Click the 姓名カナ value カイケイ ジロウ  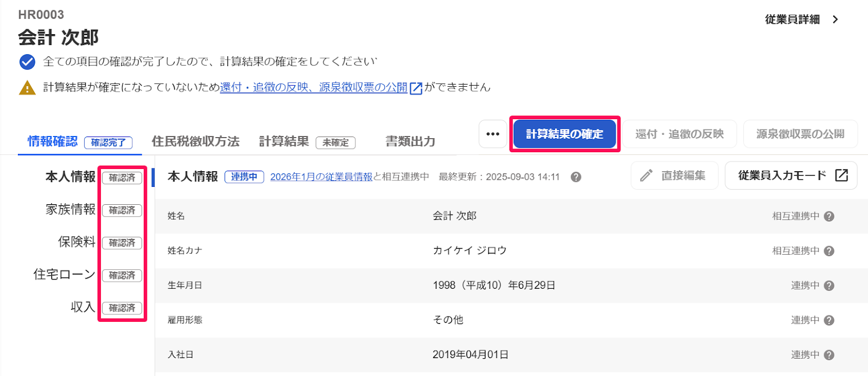click(470, 250)
